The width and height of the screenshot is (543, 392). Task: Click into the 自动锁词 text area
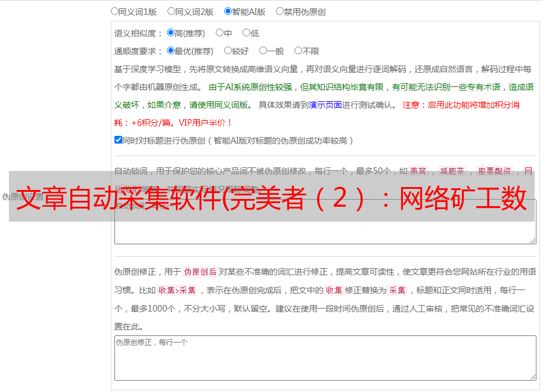[325, 222]
